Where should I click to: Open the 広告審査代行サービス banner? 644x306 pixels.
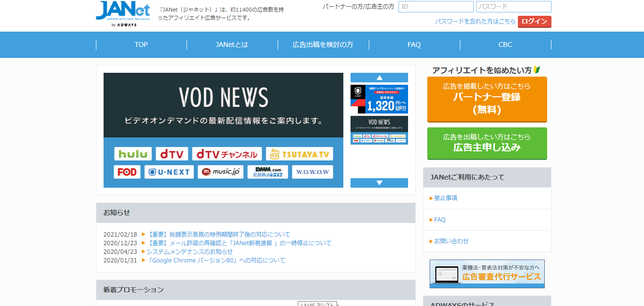click(487, 274)
